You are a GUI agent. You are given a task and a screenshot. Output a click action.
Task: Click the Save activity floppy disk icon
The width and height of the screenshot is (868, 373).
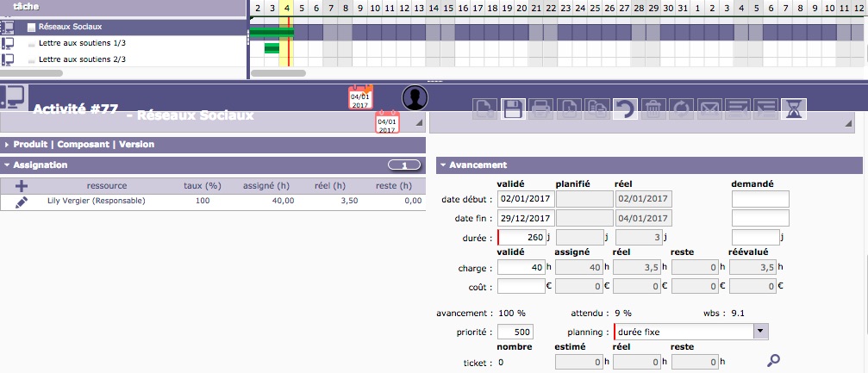click(x=513, y=109)
